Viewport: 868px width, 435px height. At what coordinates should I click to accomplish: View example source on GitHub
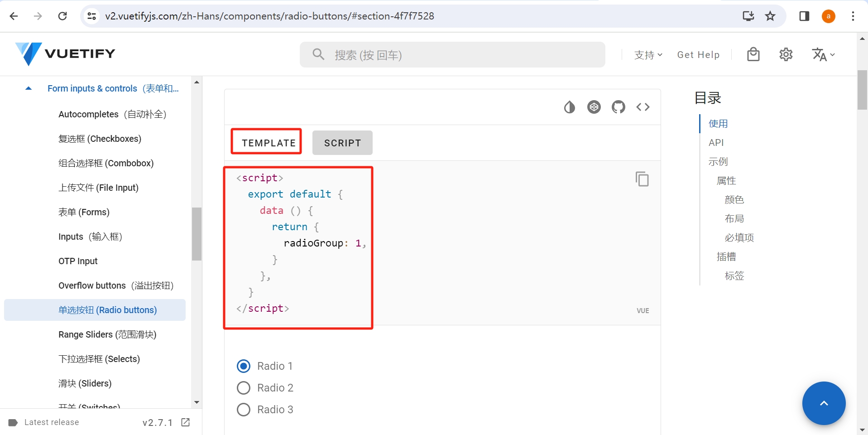(618, 107)
